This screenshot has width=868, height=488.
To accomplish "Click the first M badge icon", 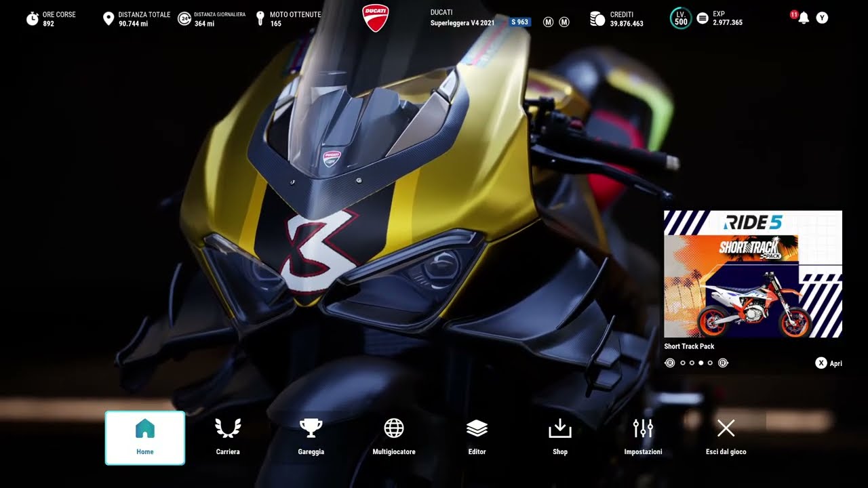I will (x=549, y=22).
